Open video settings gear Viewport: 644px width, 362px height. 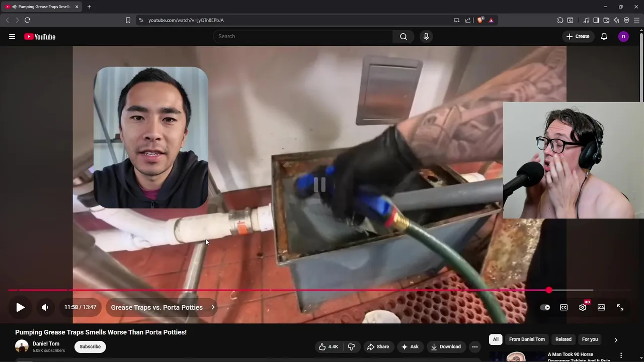click(583, 307)
